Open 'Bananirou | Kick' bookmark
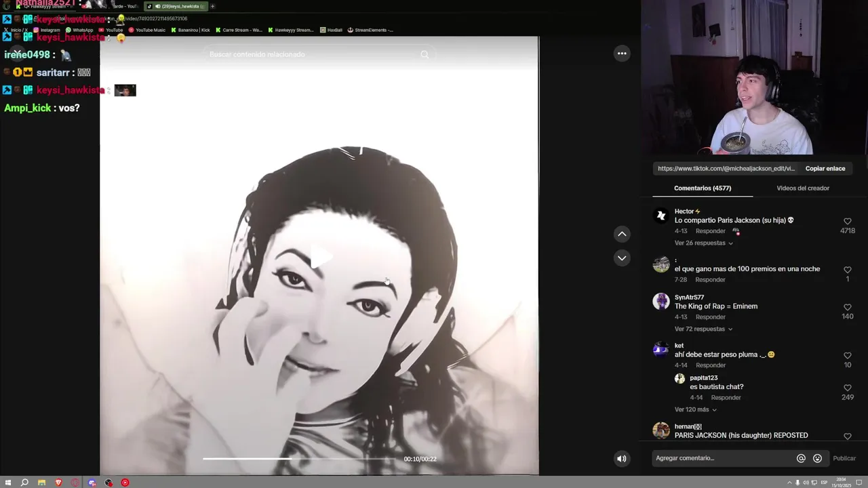The height and width of the screenshot is (488, 868). pos(191,30)
